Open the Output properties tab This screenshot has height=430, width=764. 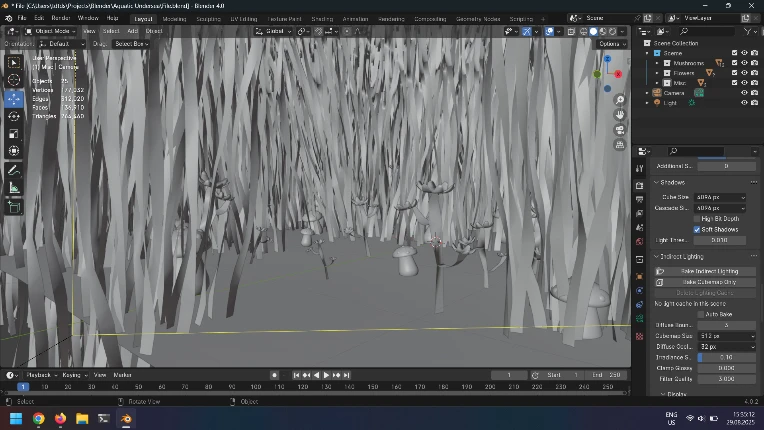(x=640, y=200)
